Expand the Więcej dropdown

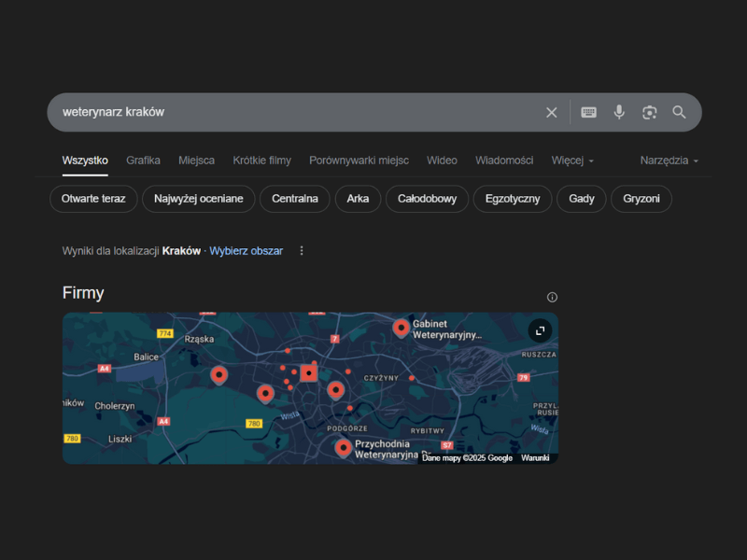(572, 161)
